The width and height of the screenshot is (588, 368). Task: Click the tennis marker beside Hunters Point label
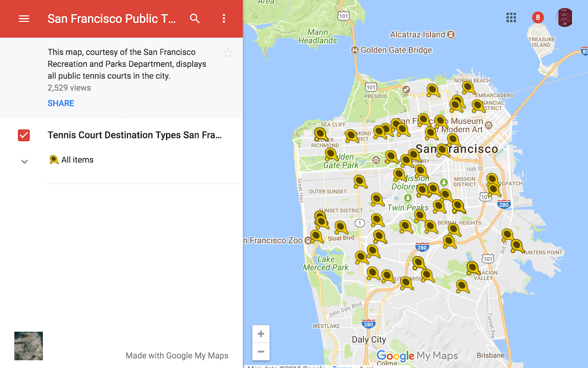point(517,246)
